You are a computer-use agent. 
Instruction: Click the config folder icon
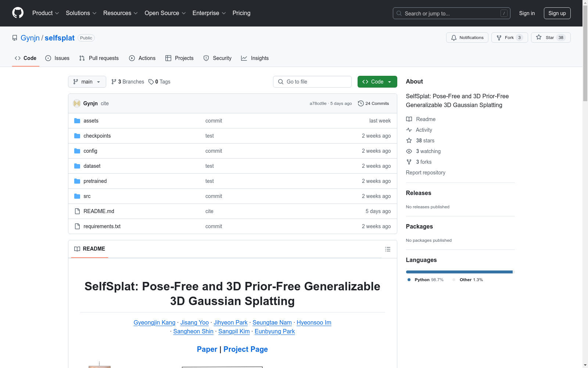pos(77,151)
